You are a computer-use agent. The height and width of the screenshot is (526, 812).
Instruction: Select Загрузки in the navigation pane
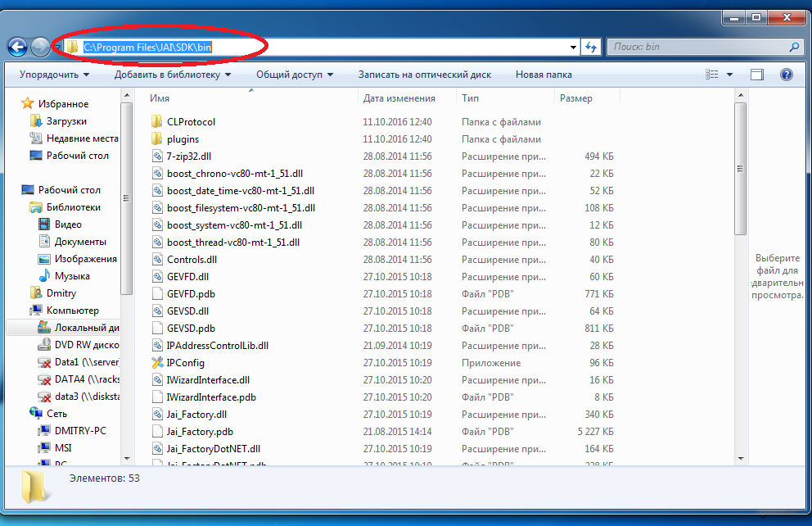click(66, 121)
